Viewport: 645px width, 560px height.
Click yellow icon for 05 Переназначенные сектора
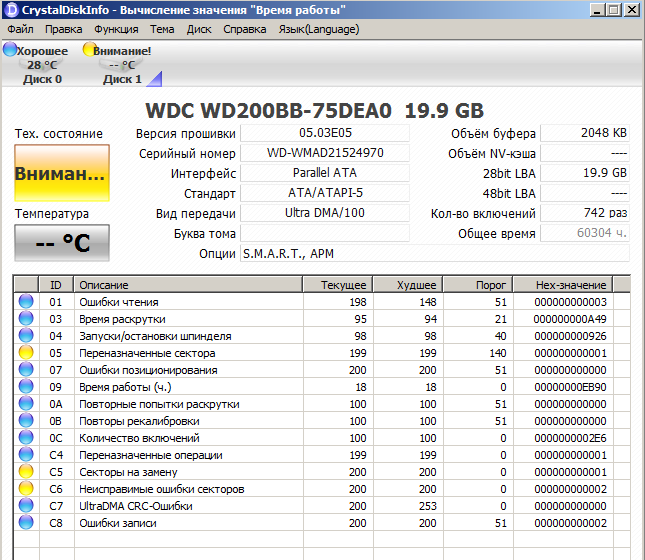(x=26, y=353)
